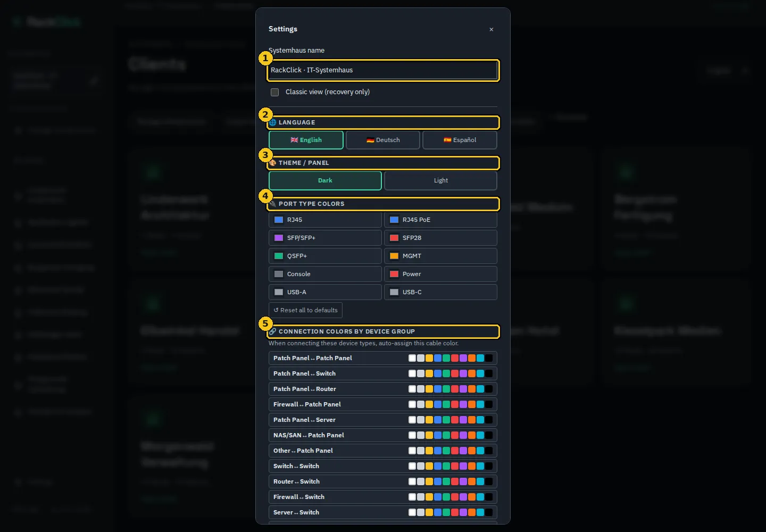
Task: Select light gray for Server ↔ Switch
Action: 421,512
